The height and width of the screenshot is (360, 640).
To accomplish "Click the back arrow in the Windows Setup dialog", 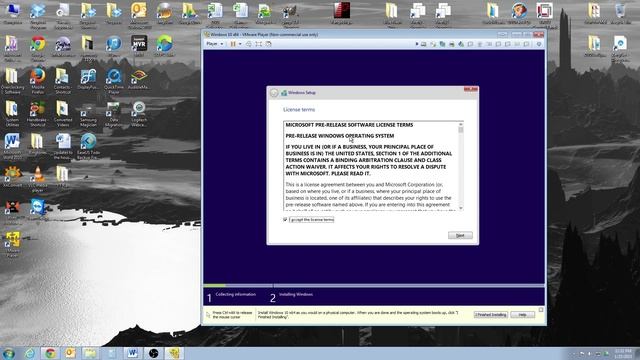I will pyautogui.click(x=274, y=93).
